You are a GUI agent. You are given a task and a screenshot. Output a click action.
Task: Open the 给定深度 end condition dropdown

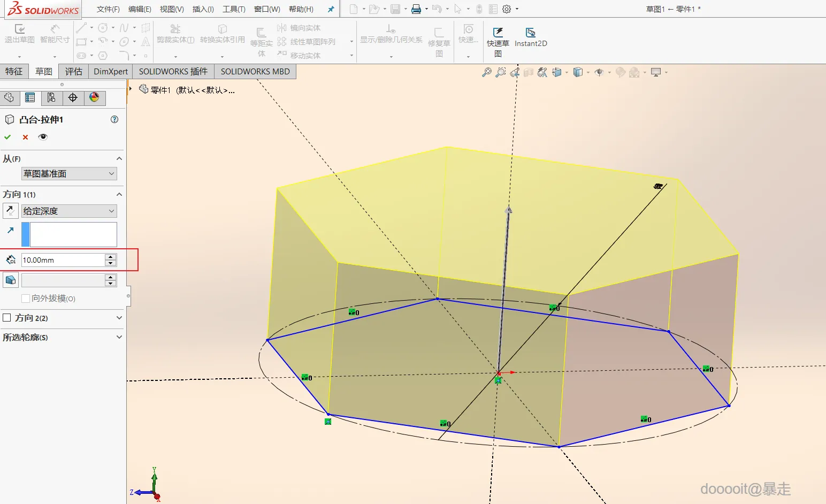[68, 211]
